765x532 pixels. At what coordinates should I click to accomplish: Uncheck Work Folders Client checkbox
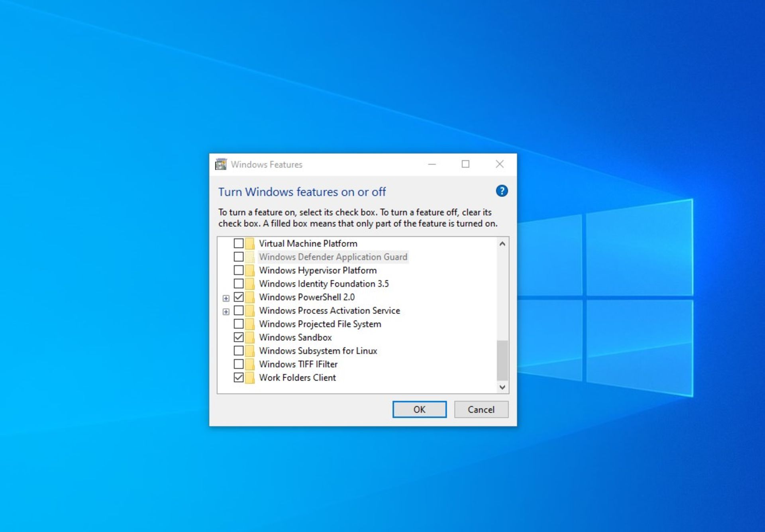coord(238,377)
